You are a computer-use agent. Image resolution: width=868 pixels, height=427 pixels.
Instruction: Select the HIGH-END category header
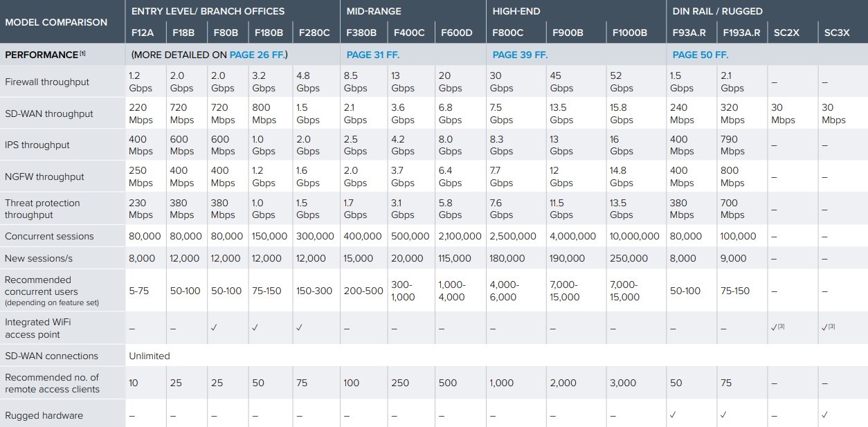tap(516, 11)
